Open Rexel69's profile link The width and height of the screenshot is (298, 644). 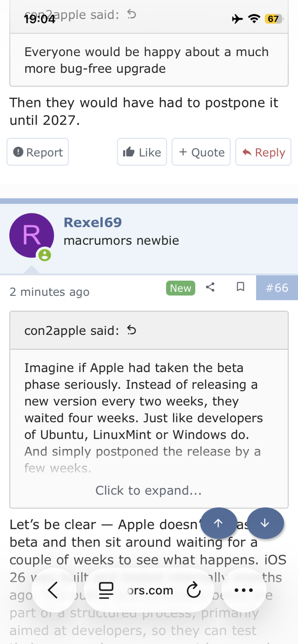click(x=93, y=222)
